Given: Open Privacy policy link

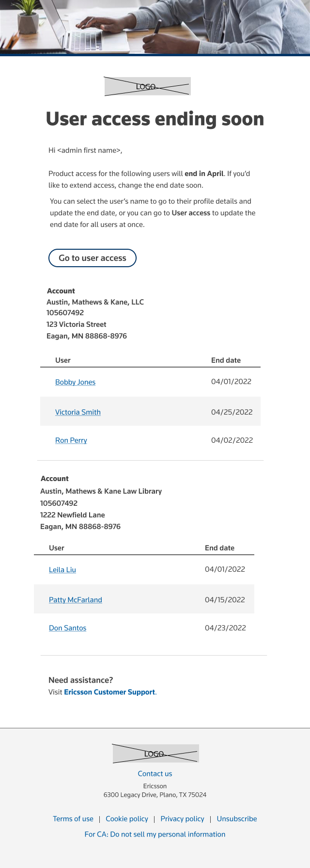Looking at the screenshot, I should [x=183, y=819].
